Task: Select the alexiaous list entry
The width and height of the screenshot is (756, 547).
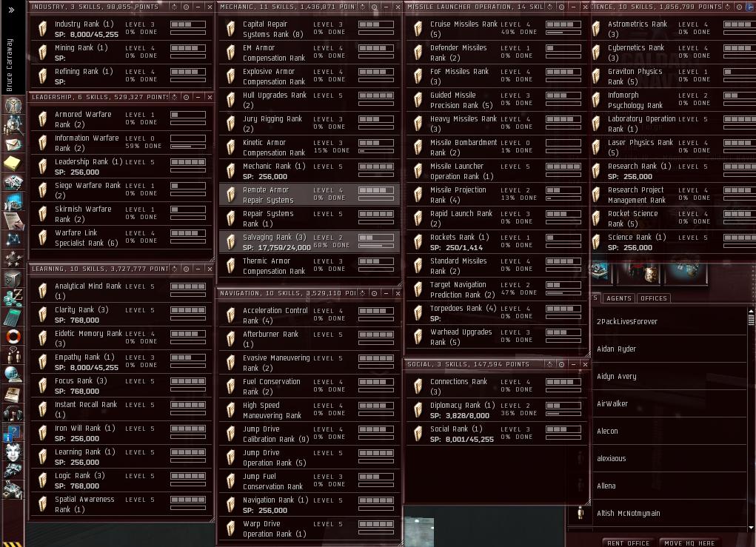Action: [x=669, y=458]
